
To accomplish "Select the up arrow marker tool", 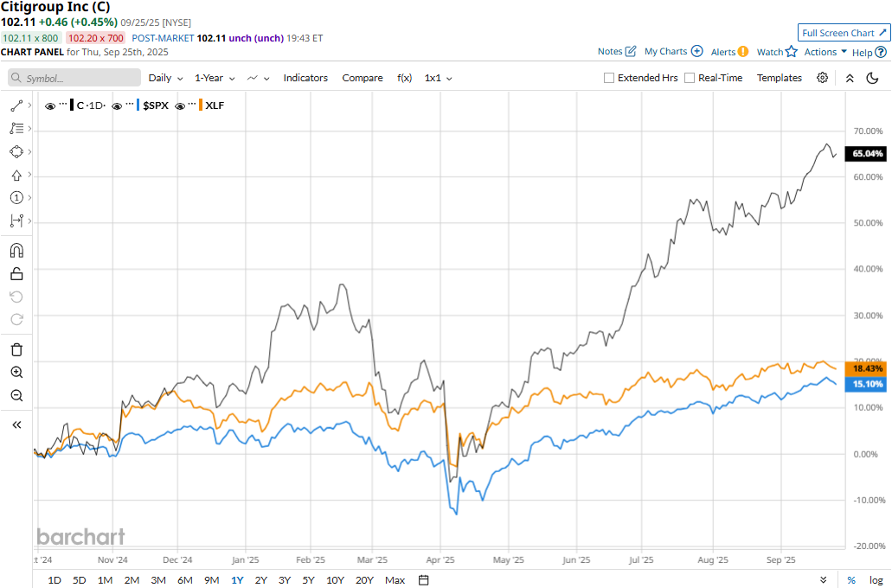I will click(x=16, y=176).
